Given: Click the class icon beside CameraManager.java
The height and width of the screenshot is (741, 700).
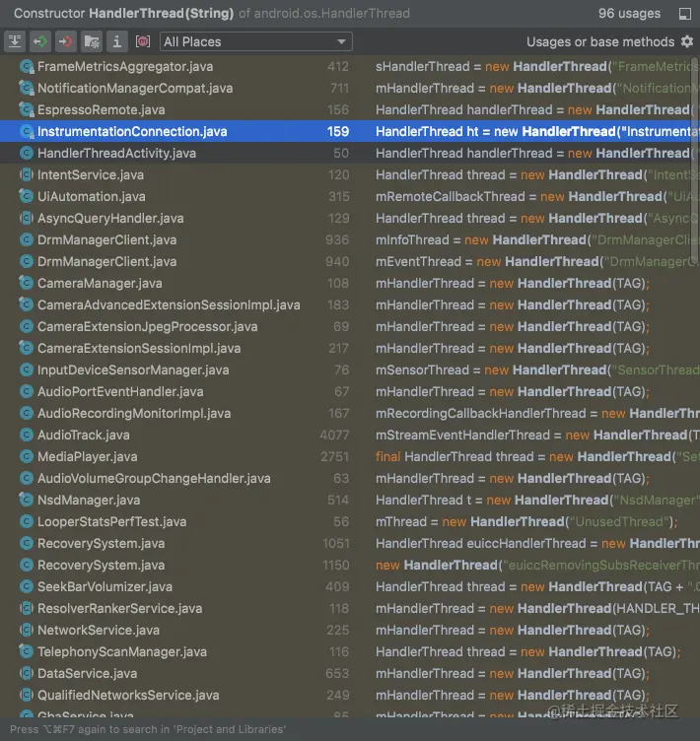Looking at the screenshot, I should (x=27, y=283).
